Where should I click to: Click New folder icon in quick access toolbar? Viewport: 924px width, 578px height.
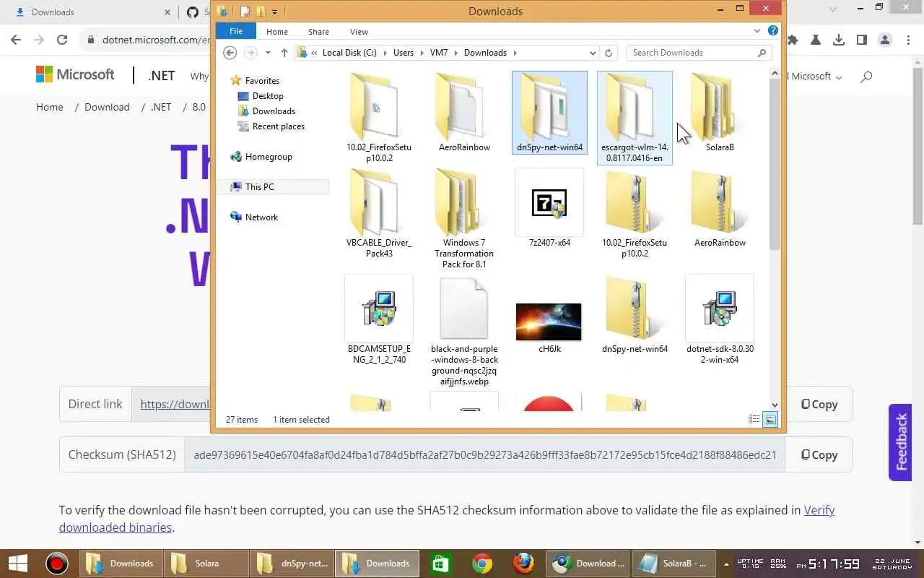[x=261, y=12]
